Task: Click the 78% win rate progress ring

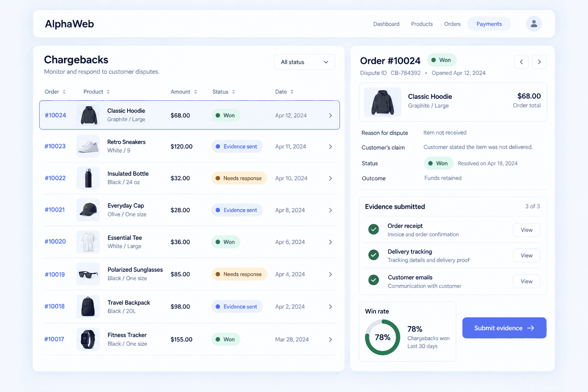Action: coord(382,337)
